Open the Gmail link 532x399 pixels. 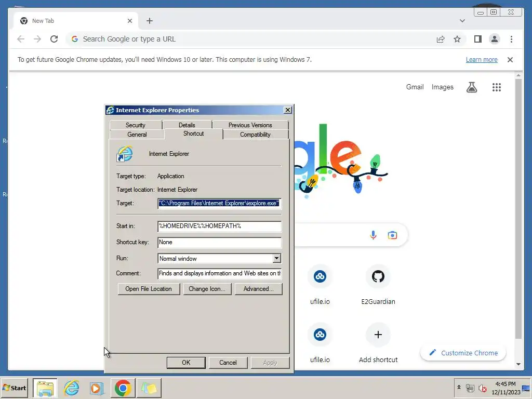[415, 87]
